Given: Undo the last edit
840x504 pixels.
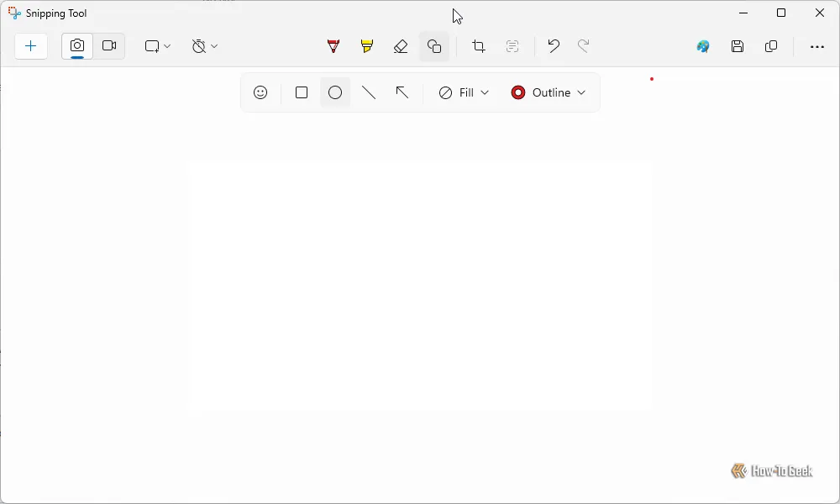Looking at the screenshot, I should coord(553,46).
